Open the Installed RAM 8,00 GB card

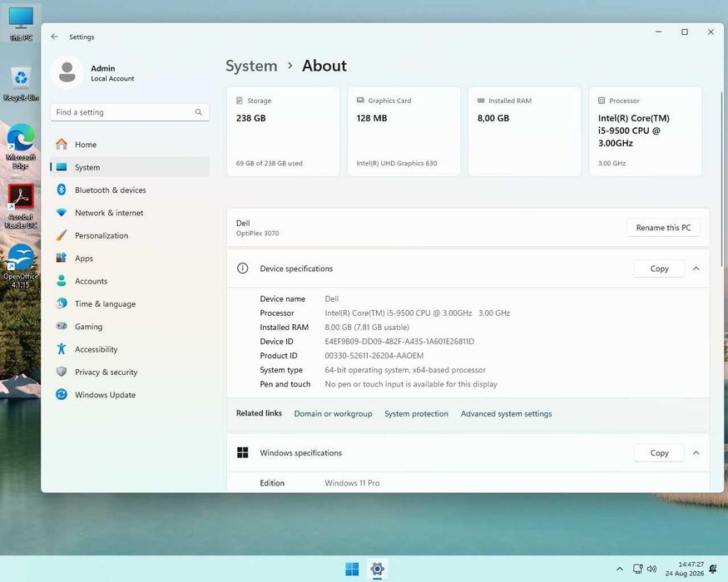525,131
